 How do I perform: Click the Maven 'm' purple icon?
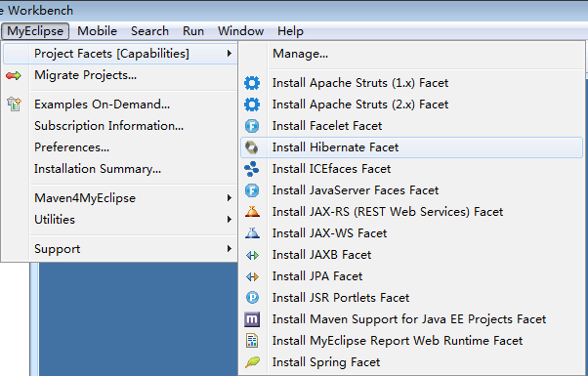[252, 319]
